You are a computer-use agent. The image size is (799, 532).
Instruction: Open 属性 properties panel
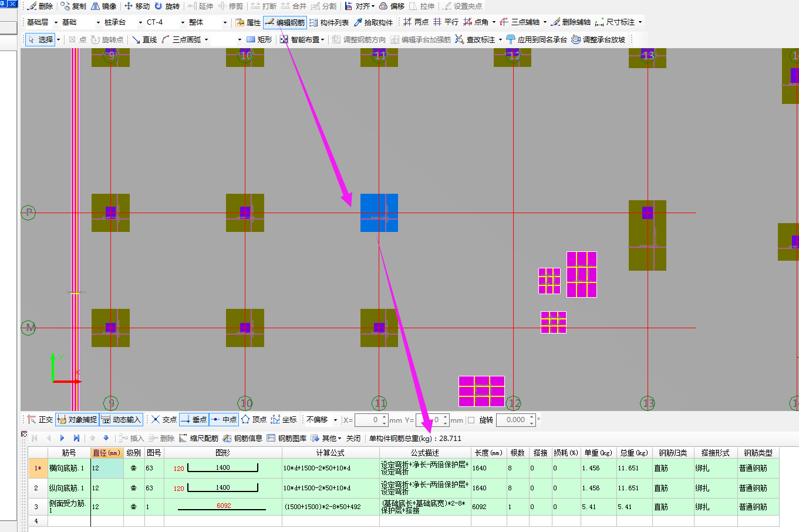click(248, 22)
